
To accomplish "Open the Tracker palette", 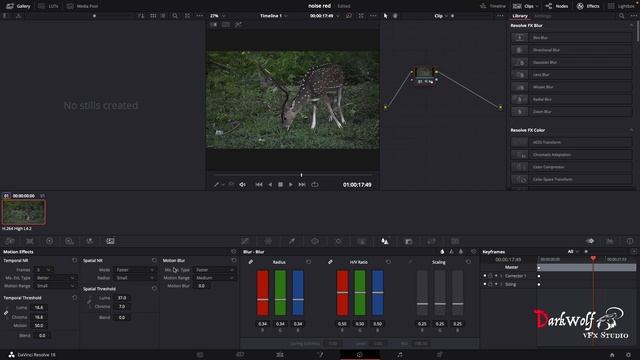I will pyautogui.click(x=338, y=241).
